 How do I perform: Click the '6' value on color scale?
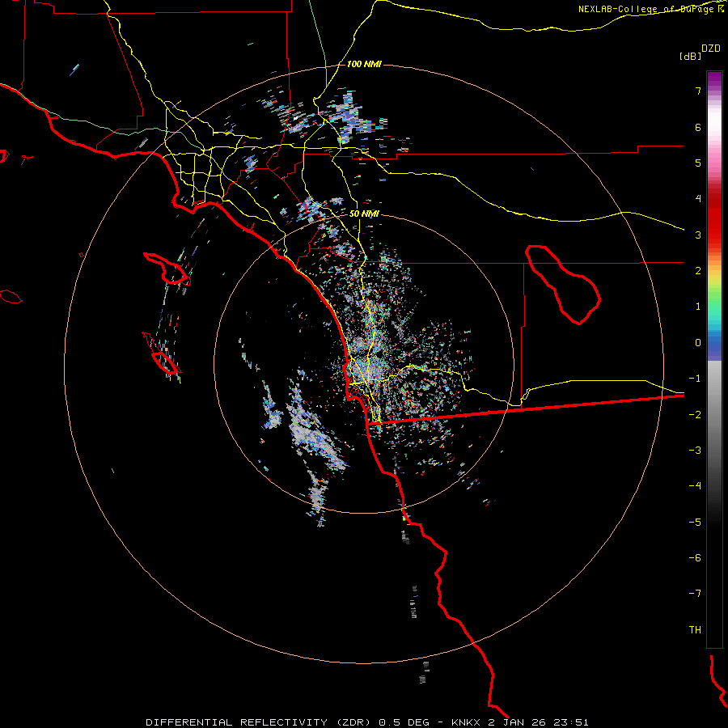click(x=698, y=127)
